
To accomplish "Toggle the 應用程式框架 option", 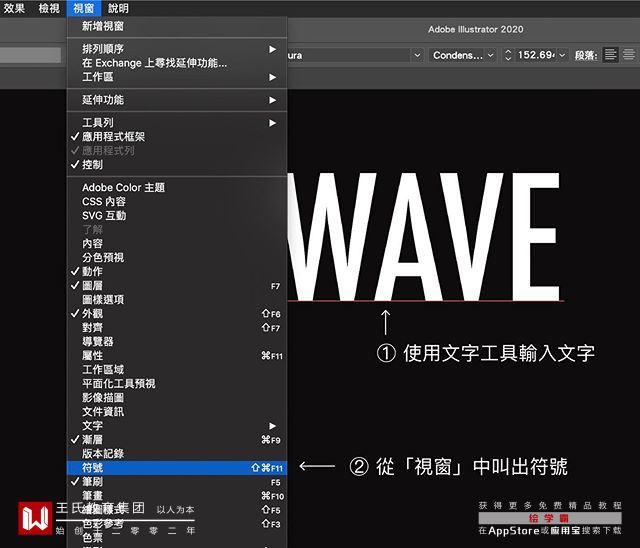I will (x=177, y=136).
